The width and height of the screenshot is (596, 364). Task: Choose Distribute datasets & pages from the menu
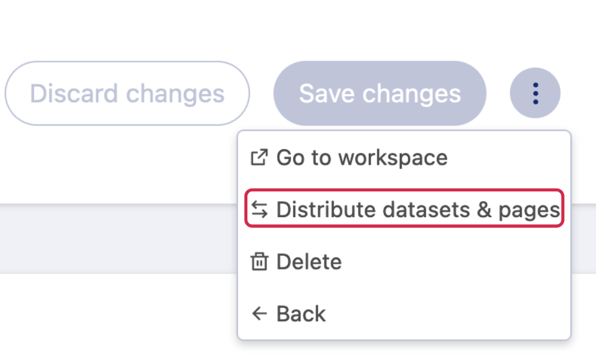point(404,209)
